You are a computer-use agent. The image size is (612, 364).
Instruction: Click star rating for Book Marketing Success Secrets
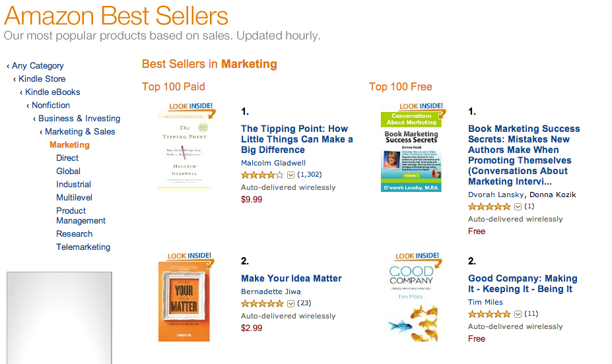pyautogui.click(x=489, y=206)
